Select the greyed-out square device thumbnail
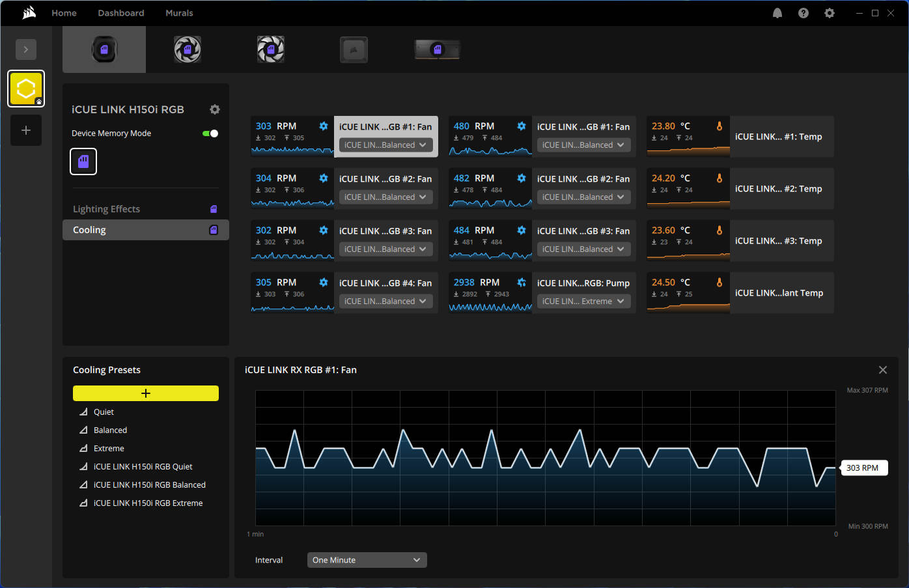 coord(354,49)
